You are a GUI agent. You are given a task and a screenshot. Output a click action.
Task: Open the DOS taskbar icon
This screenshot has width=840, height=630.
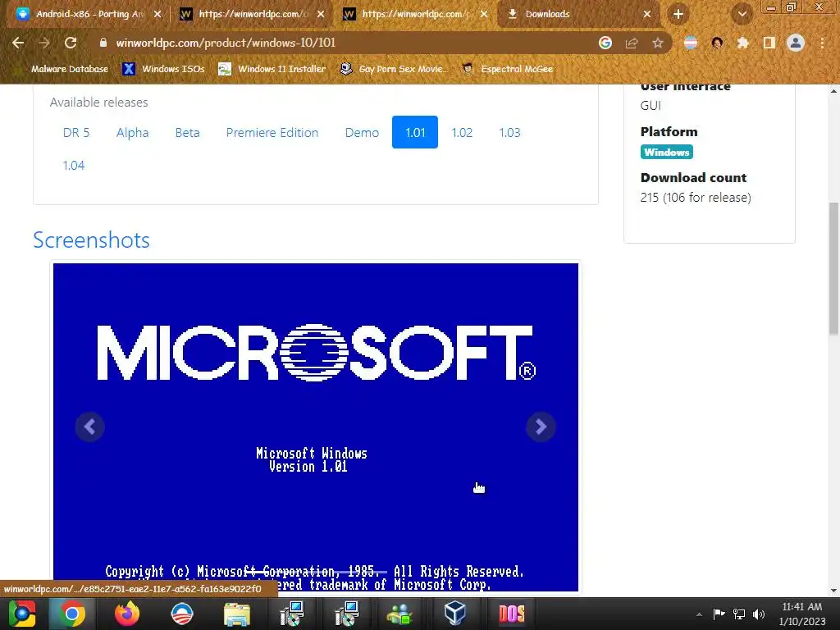pyautogui.click(x=512, y=614)
